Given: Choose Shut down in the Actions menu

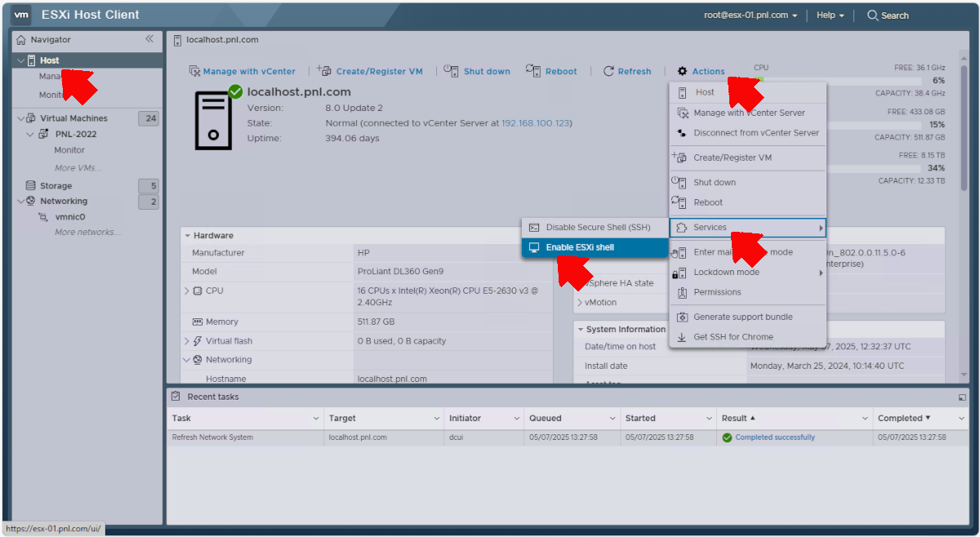Looking at the screenshot, I should click(x=747, y=182).
